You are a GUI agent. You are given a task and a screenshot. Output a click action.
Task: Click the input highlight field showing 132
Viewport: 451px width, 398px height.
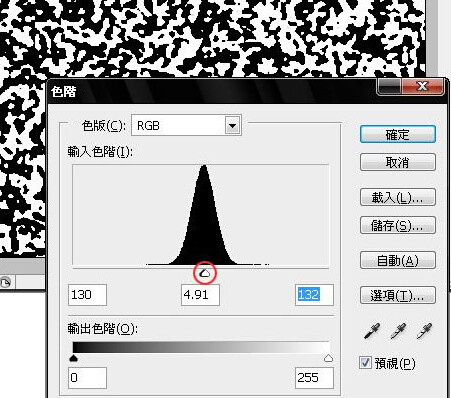314,295
